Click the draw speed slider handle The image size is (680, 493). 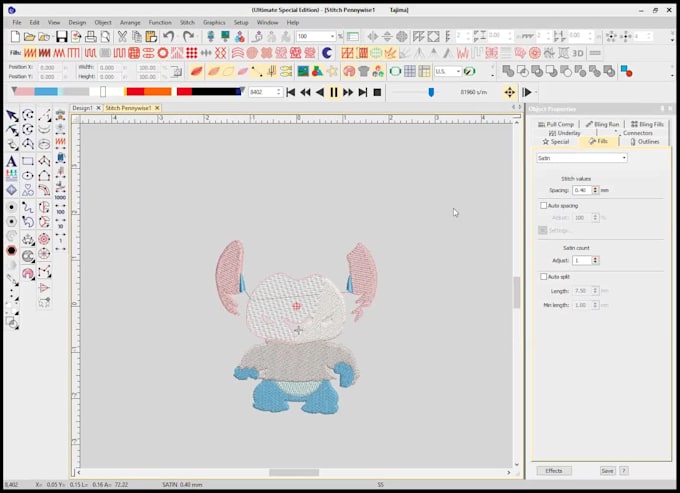pyautogui.click(x=431, y=92)
